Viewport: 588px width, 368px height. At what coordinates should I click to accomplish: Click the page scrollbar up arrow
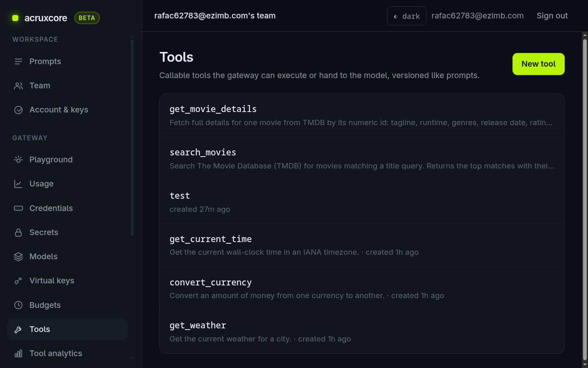point(585,35)
